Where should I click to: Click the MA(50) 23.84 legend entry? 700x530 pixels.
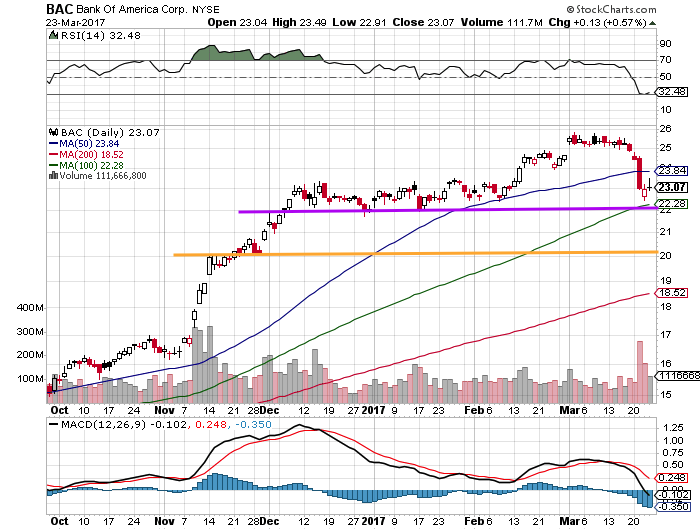click(x=84, y=143)
